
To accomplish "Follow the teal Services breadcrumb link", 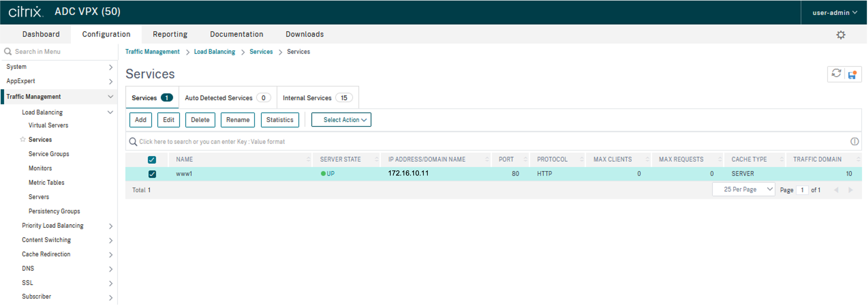I will (261, 52).
